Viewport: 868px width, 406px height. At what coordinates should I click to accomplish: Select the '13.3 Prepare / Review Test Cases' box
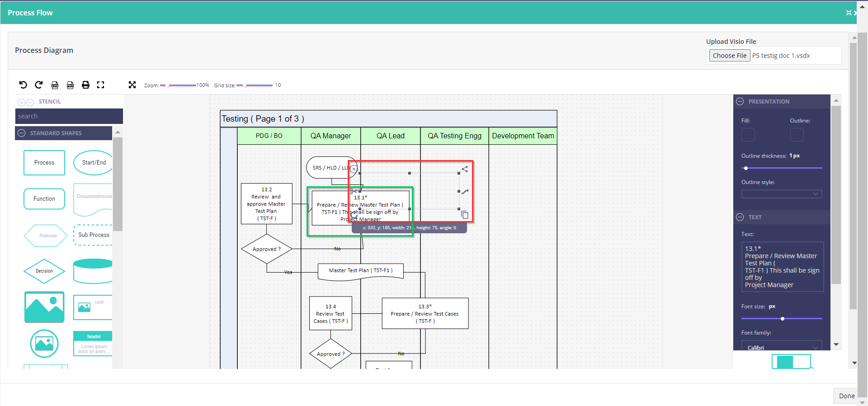click(x=425, y=313)
